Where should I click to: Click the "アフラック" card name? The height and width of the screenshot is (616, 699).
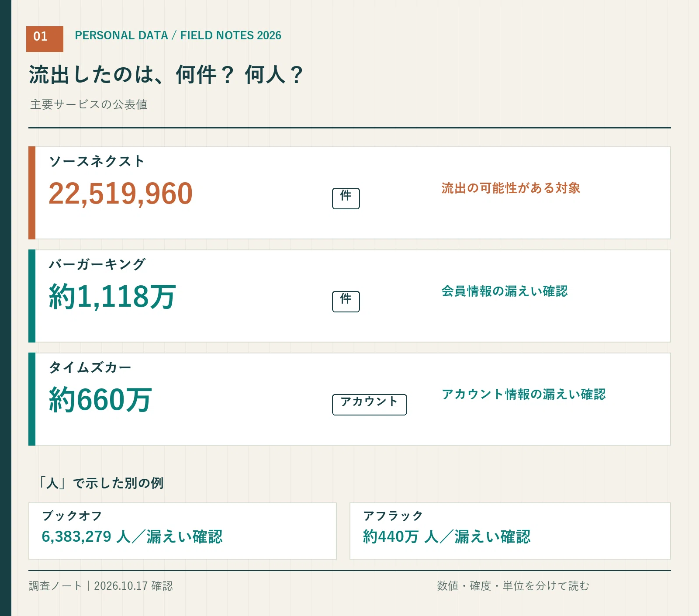pos(393,516)
